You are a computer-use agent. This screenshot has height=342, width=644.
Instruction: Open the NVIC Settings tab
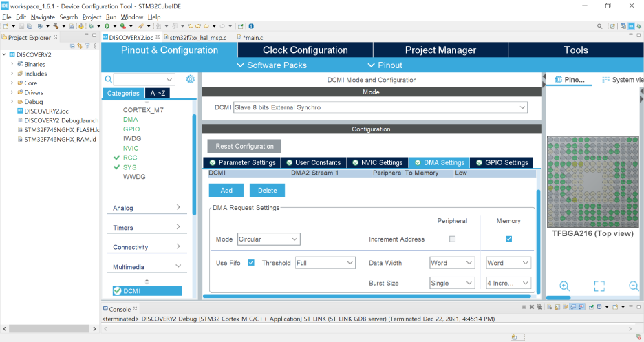377,162
